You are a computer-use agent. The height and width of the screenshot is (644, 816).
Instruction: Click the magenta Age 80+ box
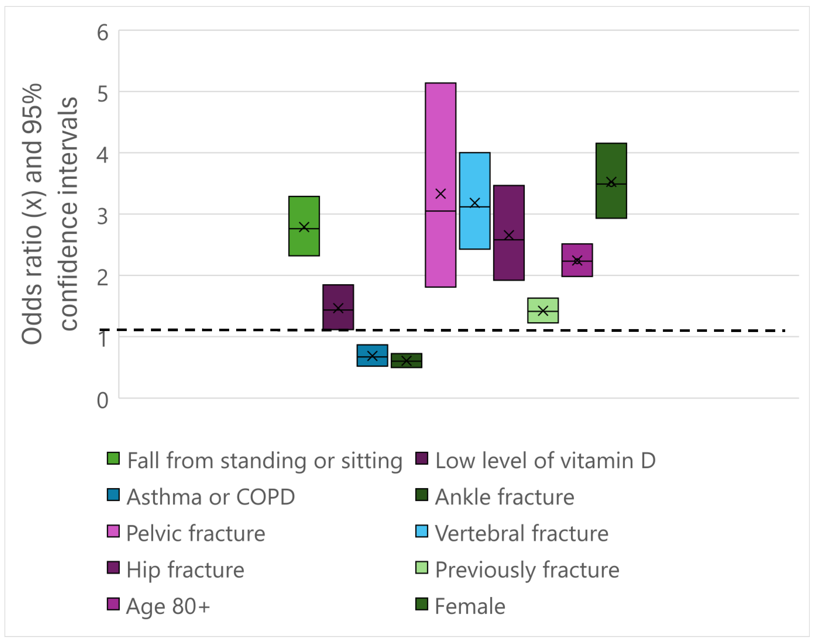tap(577, 260)
